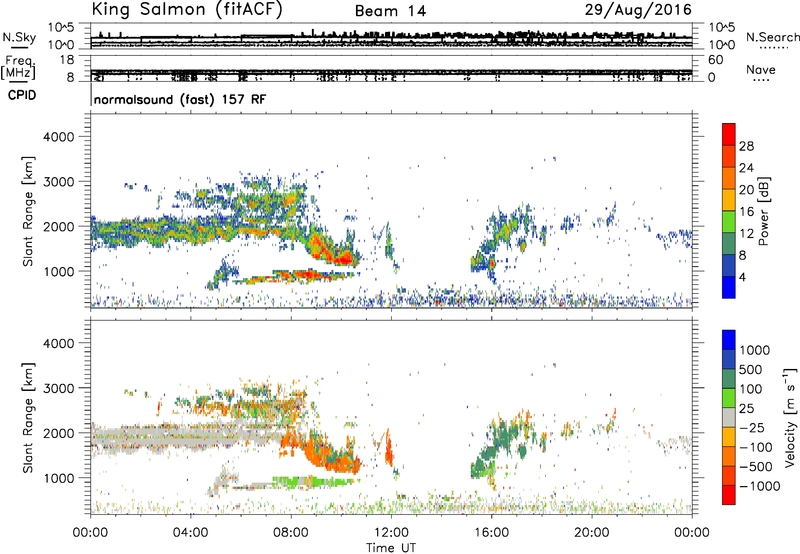Viewport: 800px width, 554px height.
Task: Click the frequency trace in Freq. panel
Action: pyautogui.click(x=391, y=72)
